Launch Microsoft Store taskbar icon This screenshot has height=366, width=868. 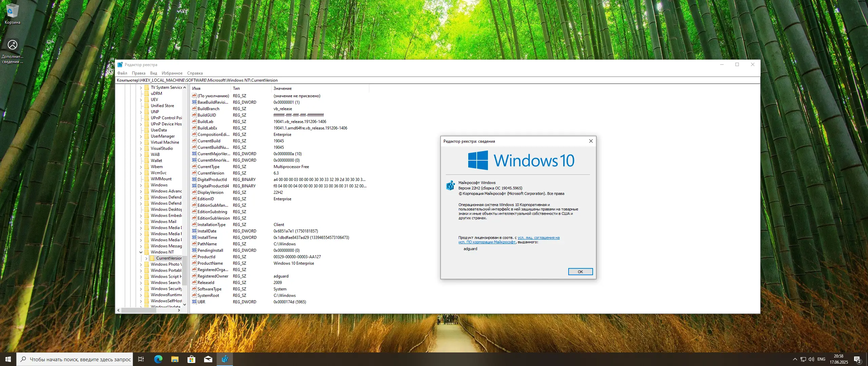pyautogui.click(x=191, y=359)
